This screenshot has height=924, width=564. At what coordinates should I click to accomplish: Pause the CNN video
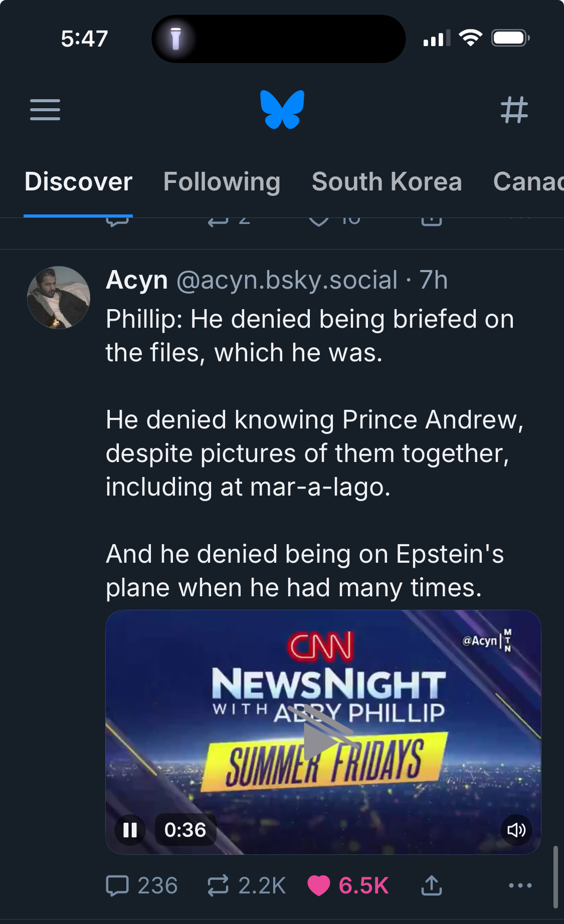point(130,830)
